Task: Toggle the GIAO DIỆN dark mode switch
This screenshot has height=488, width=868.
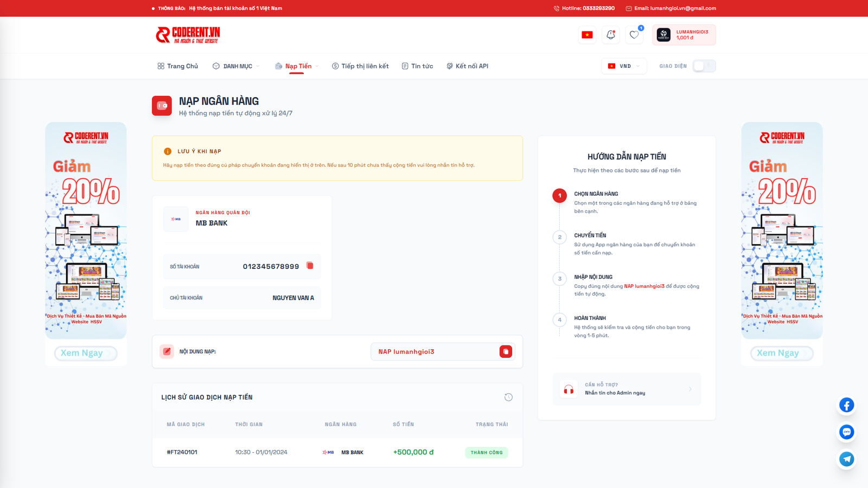Action: click(x=704, y=66)
